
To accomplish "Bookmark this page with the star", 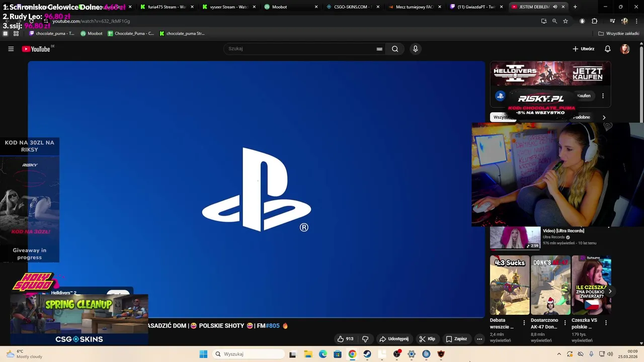I will coord(566,21).
